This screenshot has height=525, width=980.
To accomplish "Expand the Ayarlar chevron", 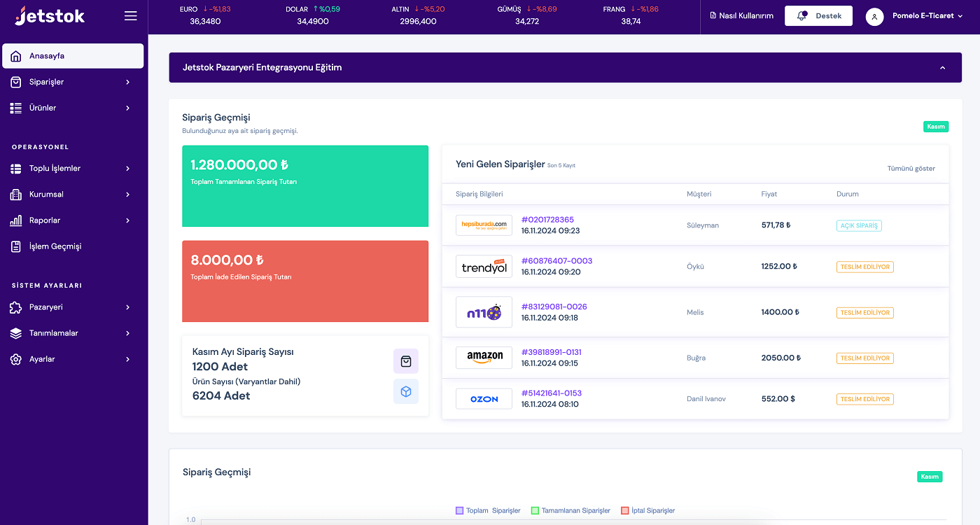I will [128, 359].
